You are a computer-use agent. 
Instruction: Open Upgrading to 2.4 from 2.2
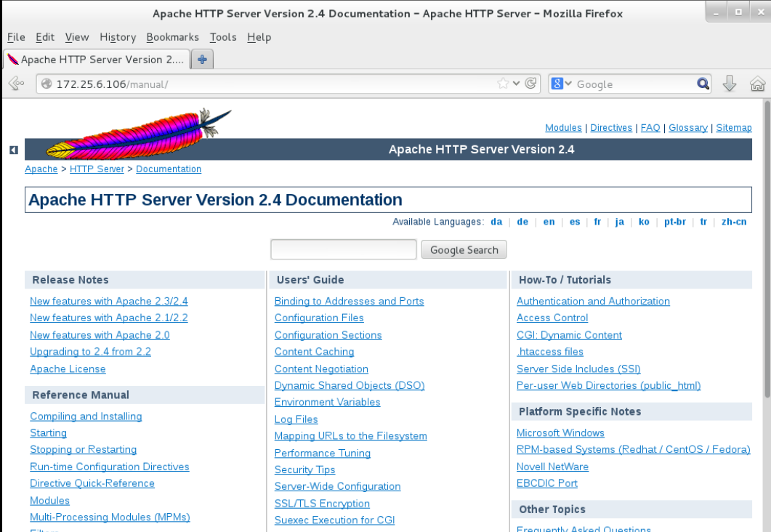91,352
